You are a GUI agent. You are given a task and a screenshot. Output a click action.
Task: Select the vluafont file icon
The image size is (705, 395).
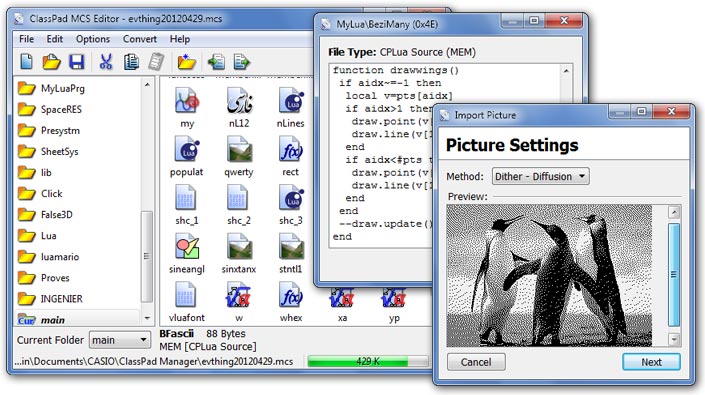click(185, 295)
